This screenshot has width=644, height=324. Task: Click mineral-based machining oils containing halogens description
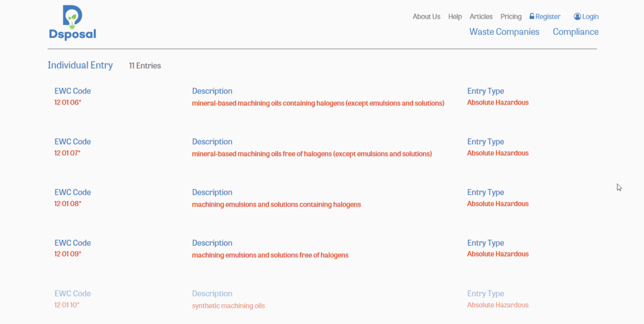[x=318, y=103]
